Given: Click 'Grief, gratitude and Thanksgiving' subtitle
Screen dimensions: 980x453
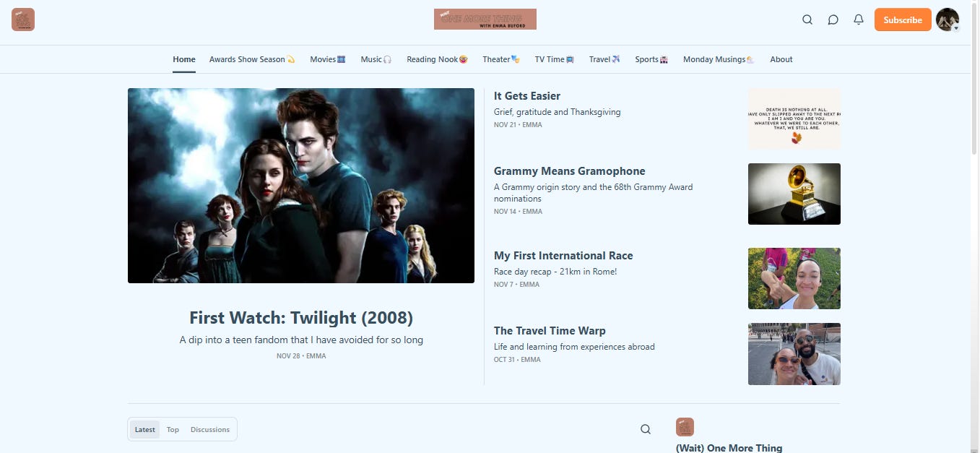Looking at the screenshot, I should pos(558,112).
